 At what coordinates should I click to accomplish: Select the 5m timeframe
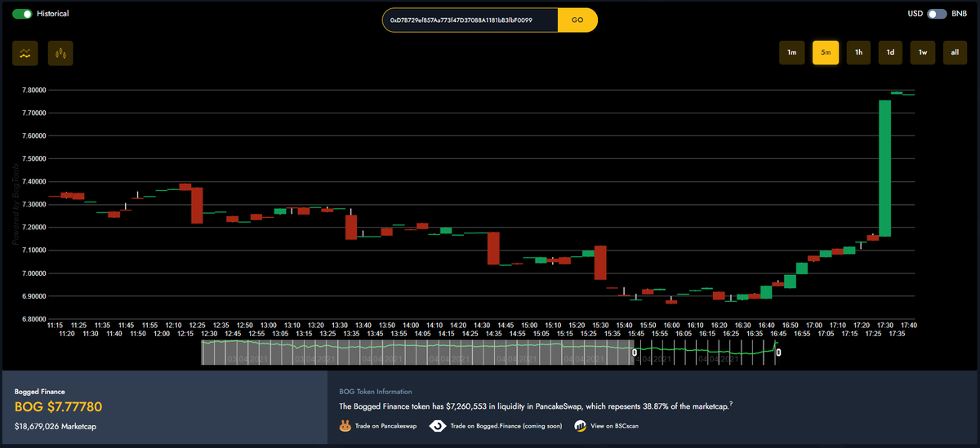click(x=826, y=52)
